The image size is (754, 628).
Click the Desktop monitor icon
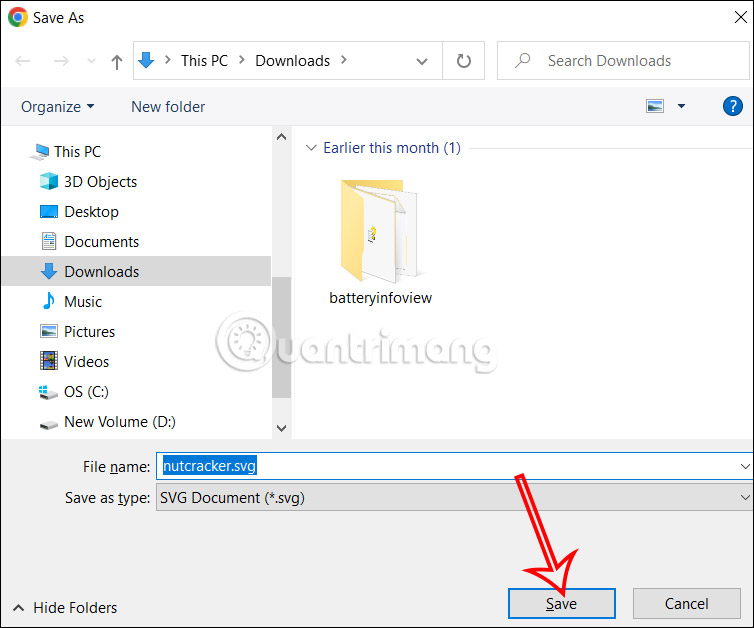point(49,212)
